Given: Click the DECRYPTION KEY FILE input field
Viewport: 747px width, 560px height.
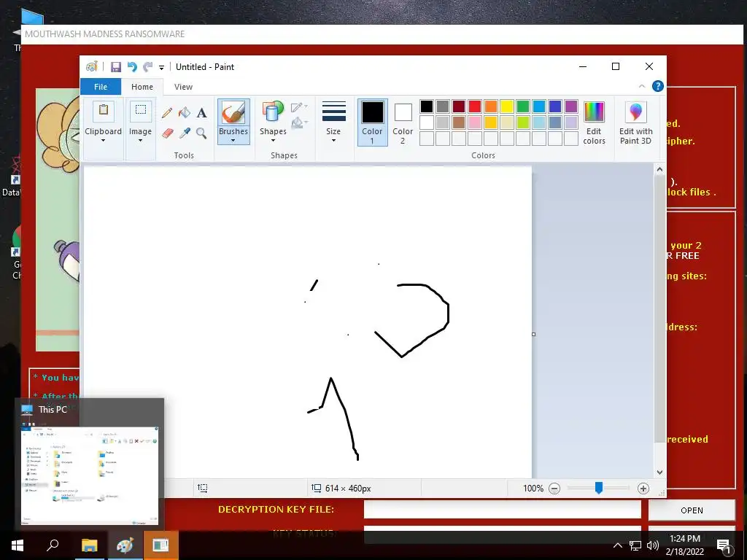Looking at the screenshot, I should click(x=503, y=510).
